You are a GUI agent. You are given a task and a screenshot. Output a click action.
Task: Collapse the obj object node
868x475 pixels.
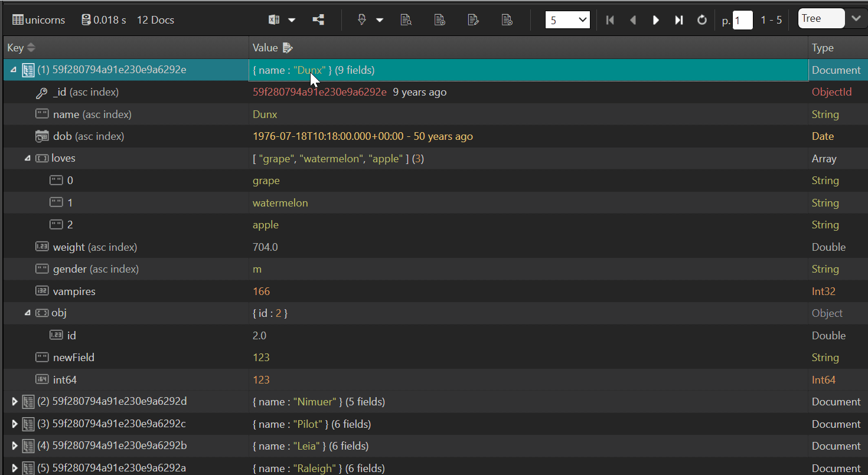point(28,313)
